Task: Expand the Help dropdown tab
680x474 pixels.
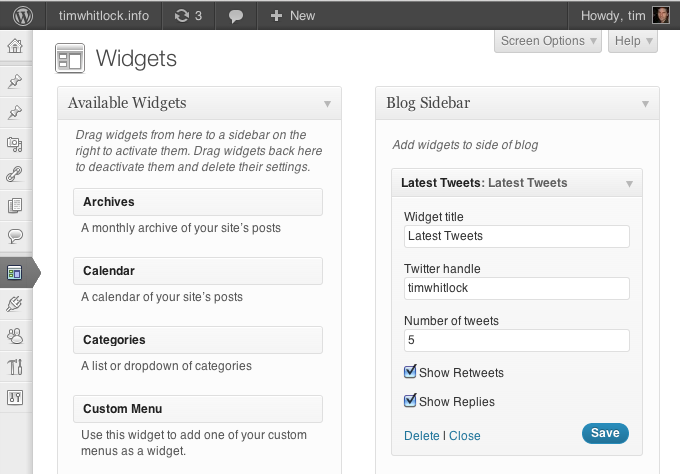Action: click(632, 41)
